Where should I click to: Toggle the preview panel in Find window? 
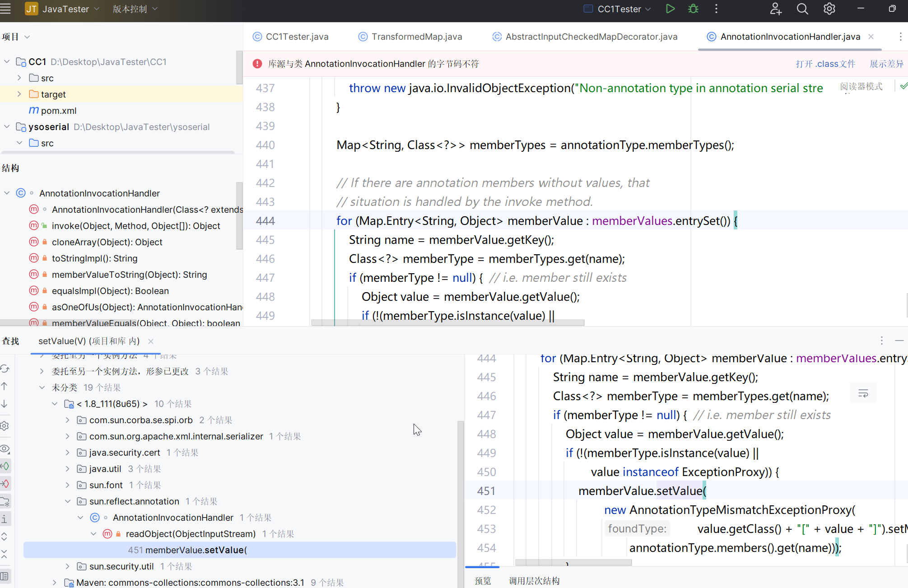5,576
